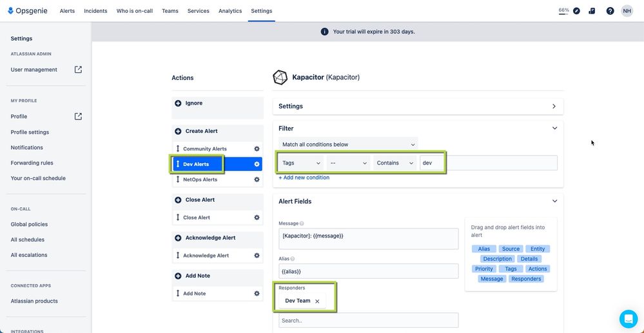The width and height of the screenshot is (644, 333).
Task: Open gear settings for Acknowledge Alert rule
Action: 257,256
